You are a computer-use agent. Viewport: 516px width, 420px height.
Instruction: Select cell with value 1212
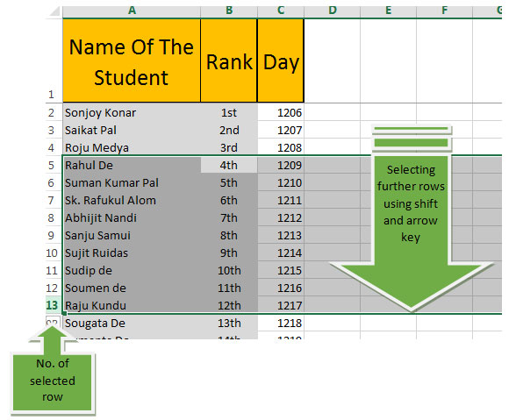pos(281,217)
